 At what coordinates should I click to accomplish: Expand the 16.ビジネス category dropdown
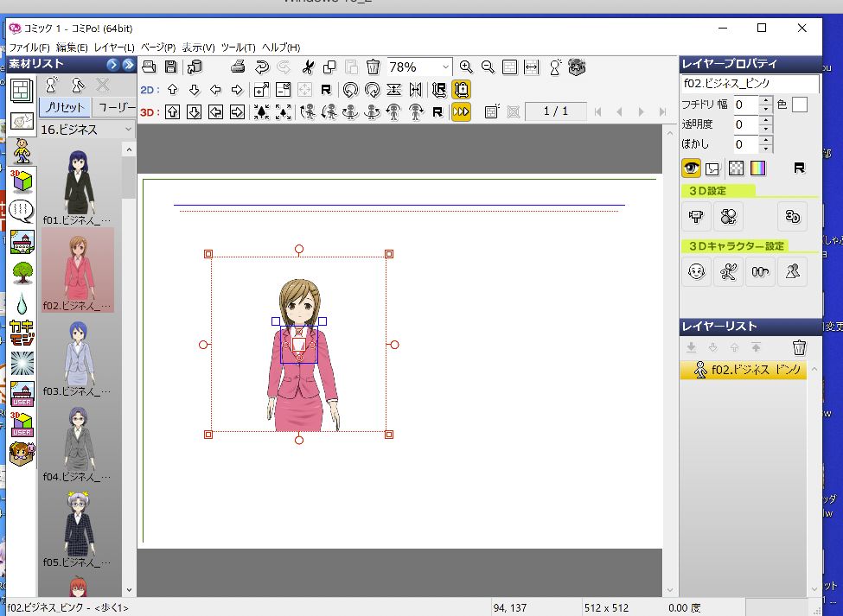click(x=129, y=130)
